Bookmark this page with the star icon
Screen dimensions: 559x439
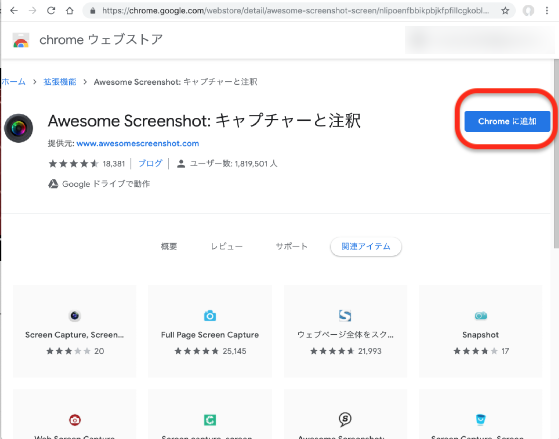point(505,11)
